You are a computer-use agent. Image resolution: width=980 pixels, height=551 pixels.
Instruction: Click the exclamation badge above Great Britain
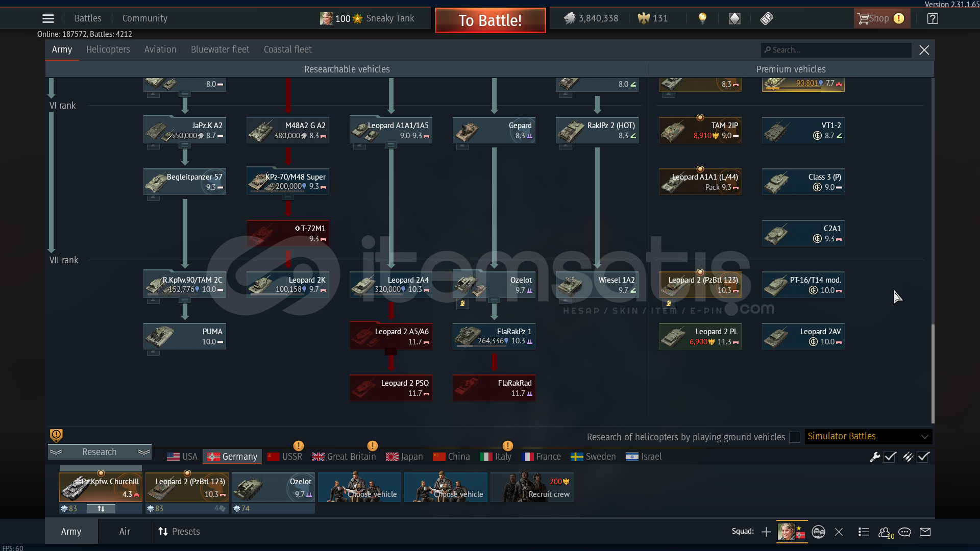373,446
